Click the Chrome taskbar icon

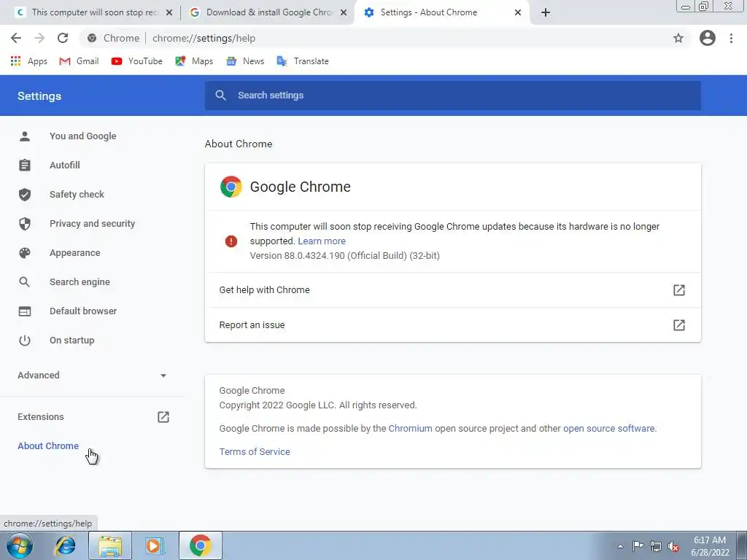pyautogui.click(x=200, y=545)
